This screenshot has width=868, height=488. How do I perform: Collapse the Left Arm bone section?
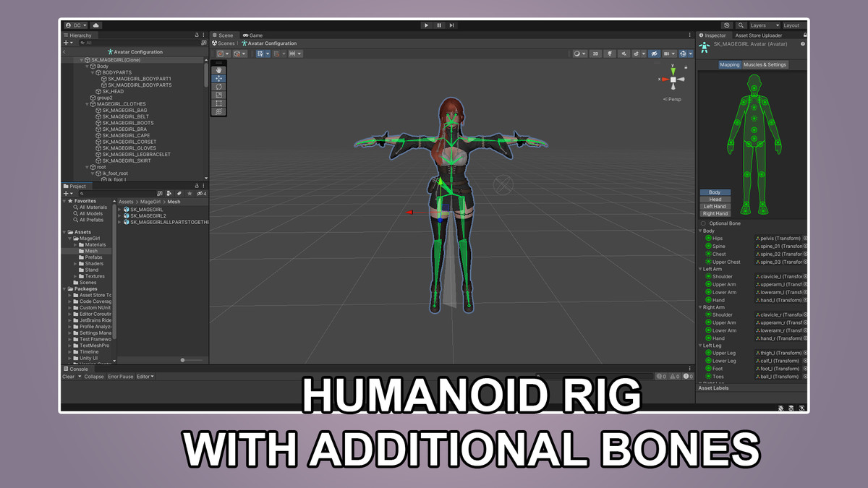click(x=700, y=269)
